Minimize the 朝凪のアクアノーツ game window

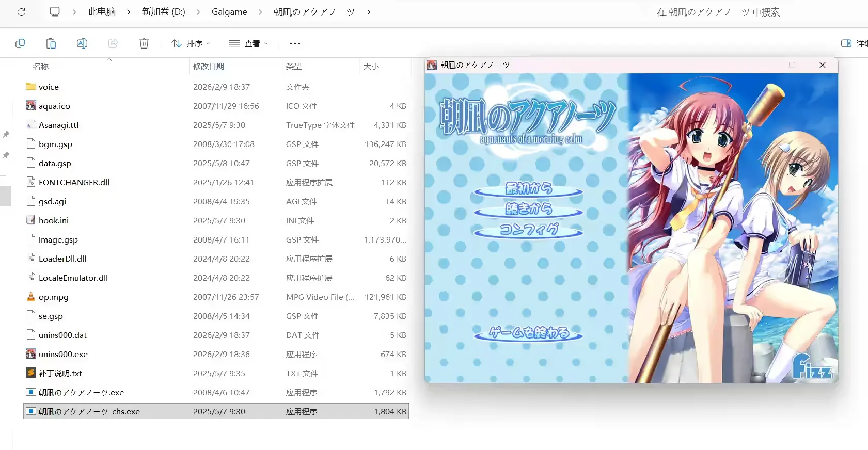pyautogui.click(x=762, y=65)
